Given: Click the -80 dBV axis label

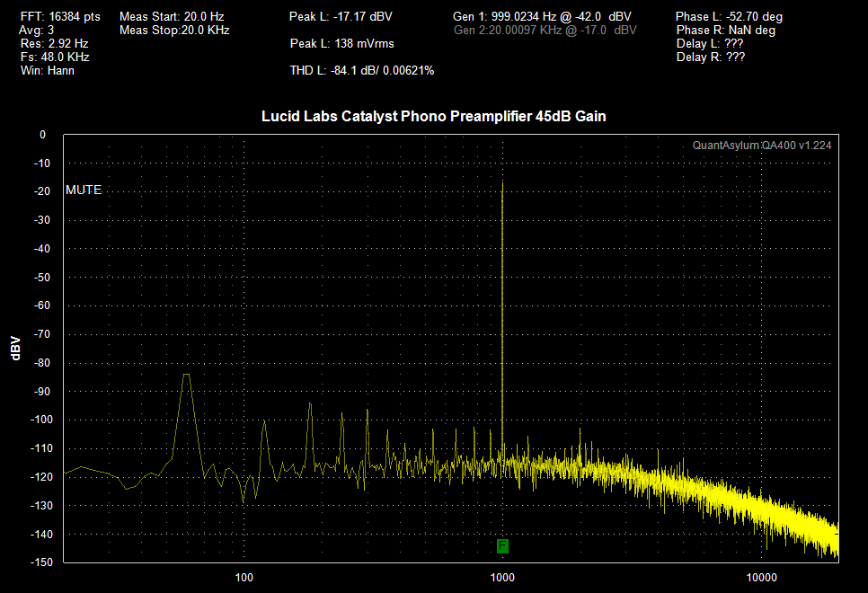Looking at the screenshot, I should (41, 363).
